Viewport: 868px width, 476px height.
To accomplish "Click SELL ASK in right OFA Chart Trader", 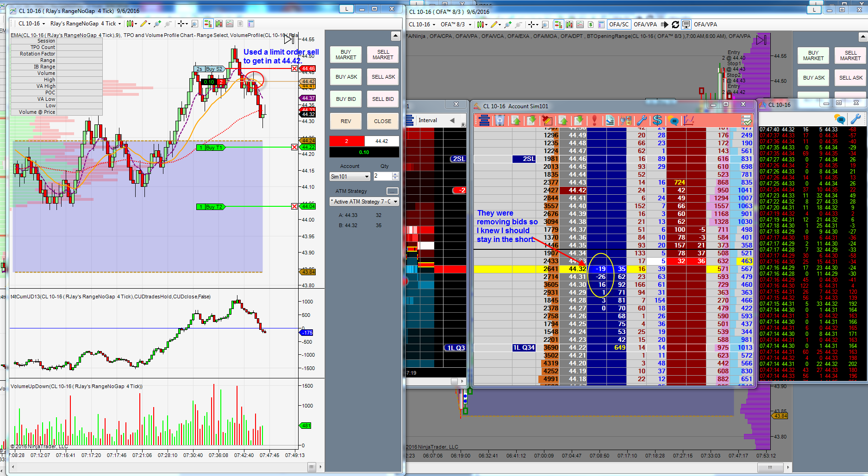I will pos(850,78).
